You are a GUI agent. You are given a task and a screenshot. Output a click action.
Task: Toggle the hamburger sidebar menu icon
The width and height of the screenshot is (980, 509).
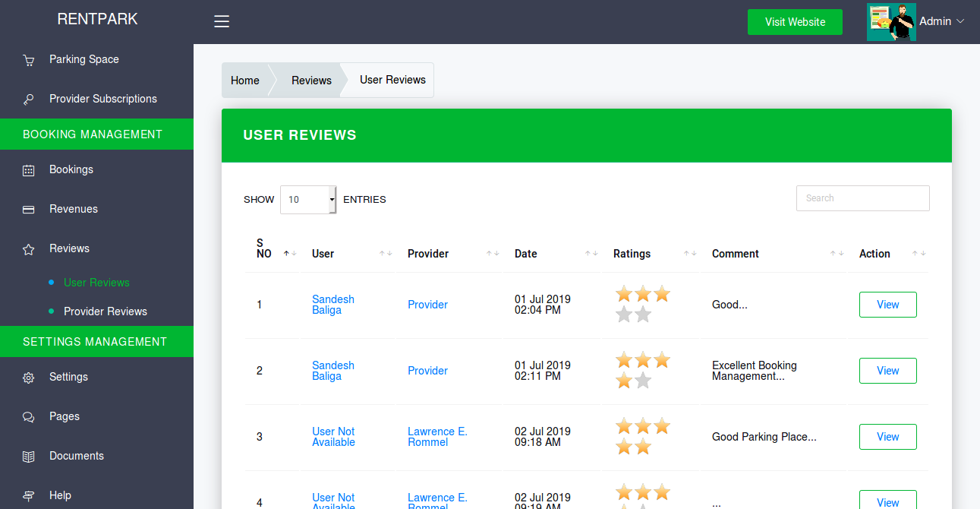coord(222,21)
